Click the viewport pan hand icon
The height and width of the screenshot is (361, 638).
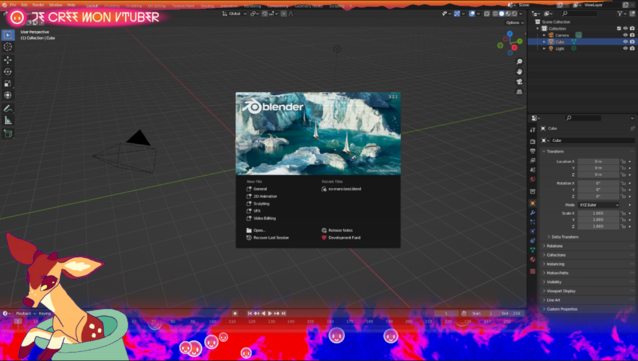pyautogui.click(x=519, y=72)
